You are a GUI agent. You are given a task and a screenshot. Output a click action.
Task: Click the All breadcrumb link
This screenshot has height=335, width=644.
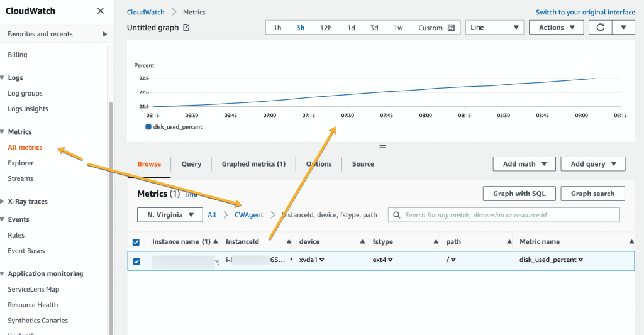click(211, 215)
